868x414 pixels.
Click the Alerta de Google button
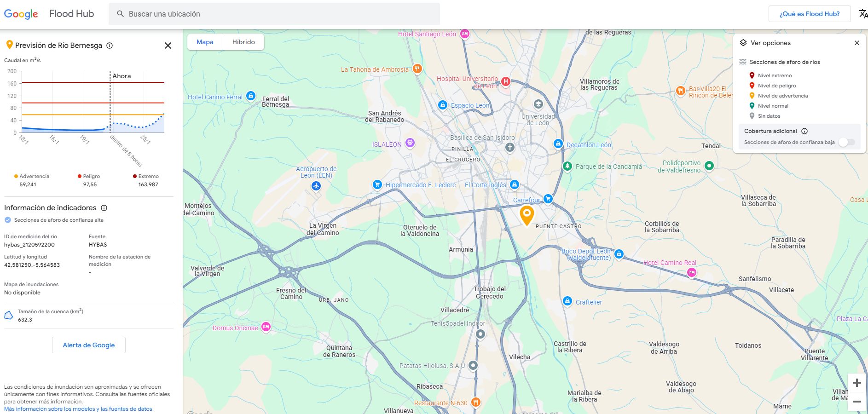click(89, 345)
